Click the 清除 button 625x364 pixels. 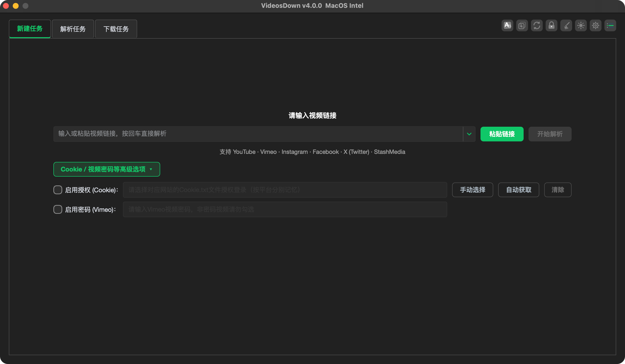click(x=558, y=190)
